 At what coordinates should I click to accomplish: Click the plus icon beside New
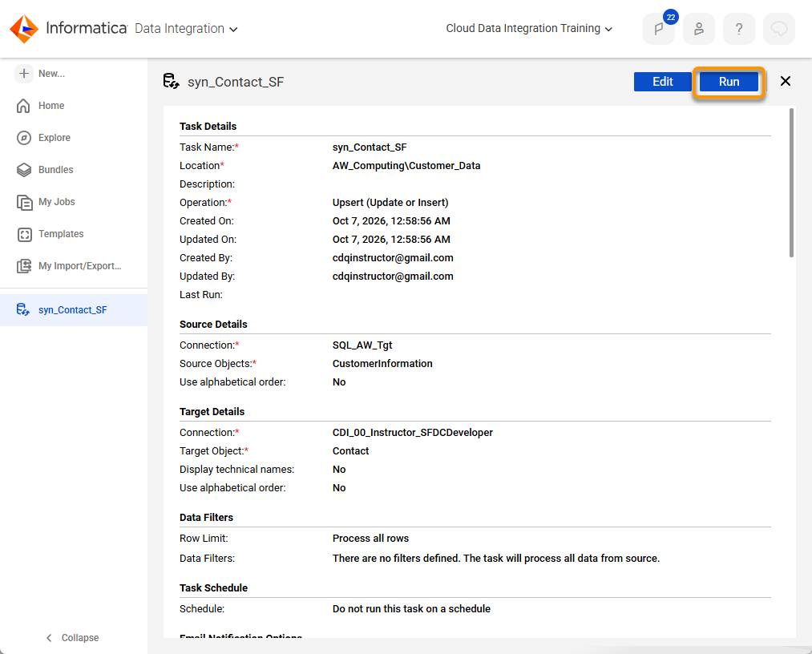(x=24, y=73)
